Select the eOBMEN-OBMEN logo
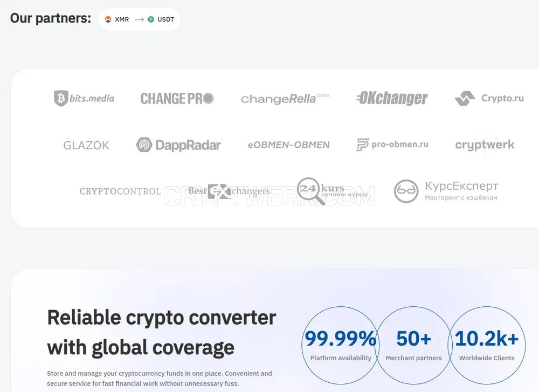 point(289,145)
